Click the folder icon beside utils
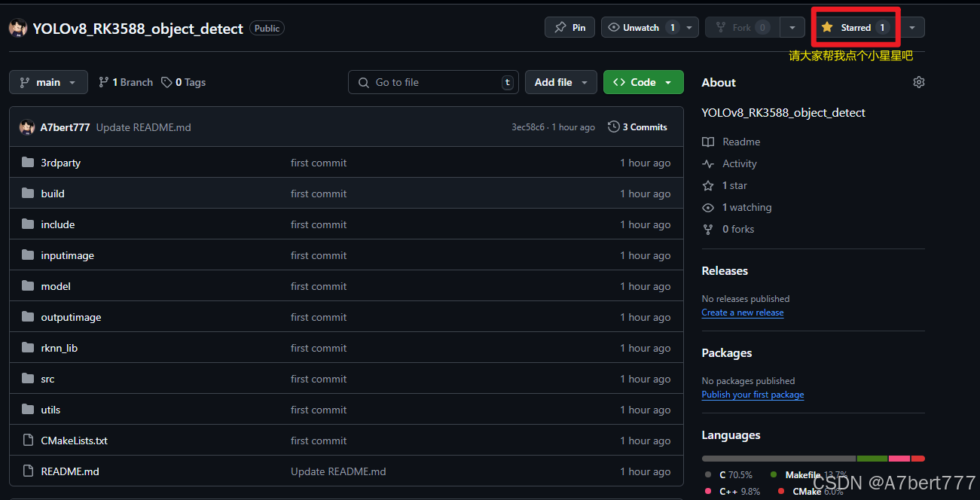 28,410
